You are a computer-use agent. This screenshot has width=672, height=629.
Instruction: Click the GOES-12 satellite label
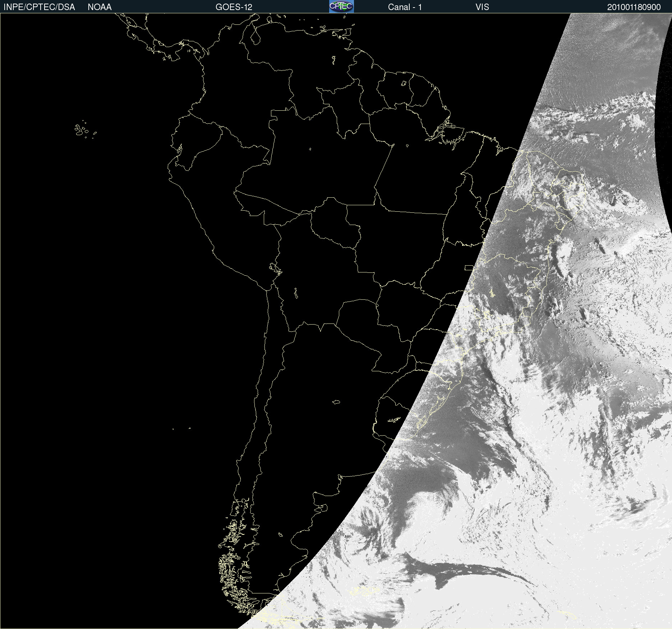point(234,7)
